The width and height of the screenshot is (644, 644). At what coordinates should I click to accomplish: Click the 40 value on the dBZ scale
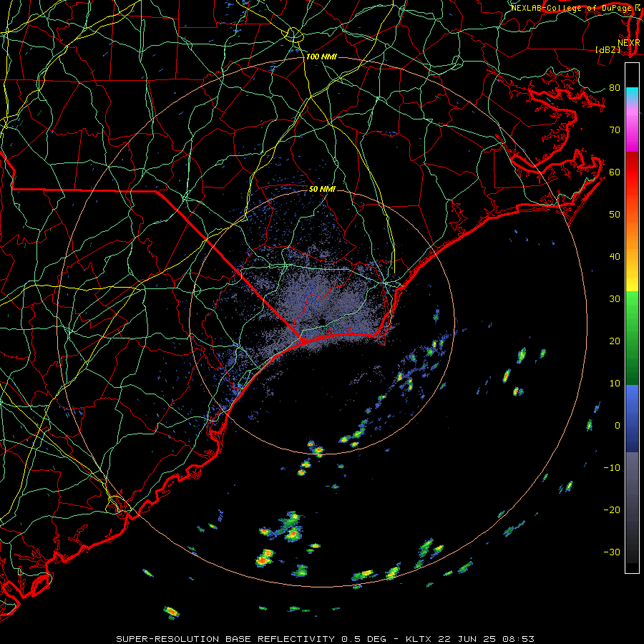point(615,257)
